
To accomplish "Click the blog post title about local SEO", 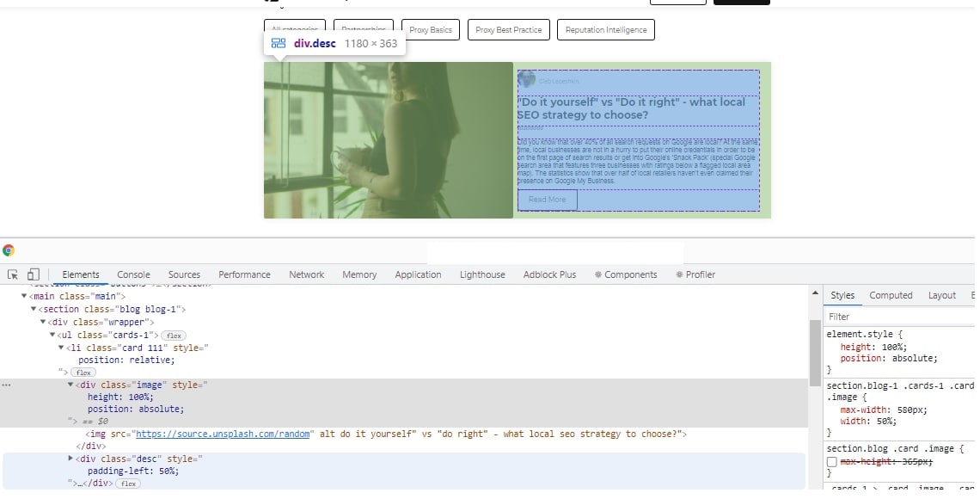I will coord(631,108).
